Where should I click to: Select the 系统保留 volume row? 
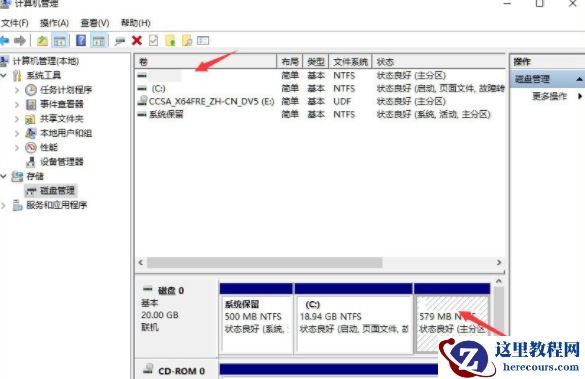coord(320,114)
